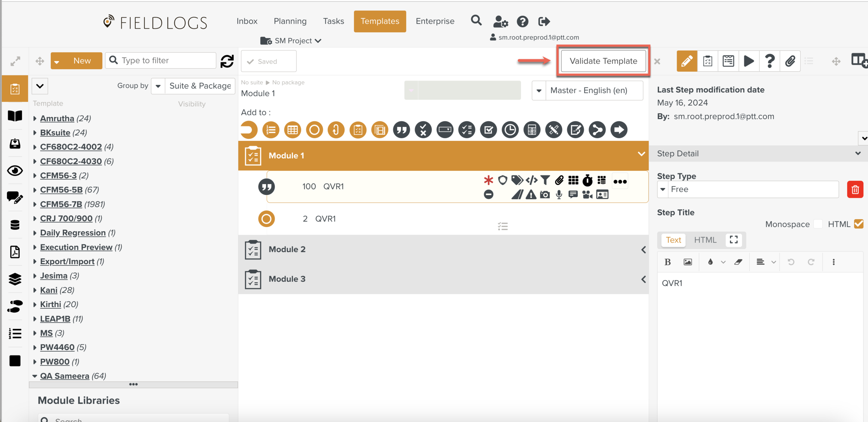The image size is (868, 422).
Task: Open the eye icon in left sidebar
Action: [x=15, y=171]
